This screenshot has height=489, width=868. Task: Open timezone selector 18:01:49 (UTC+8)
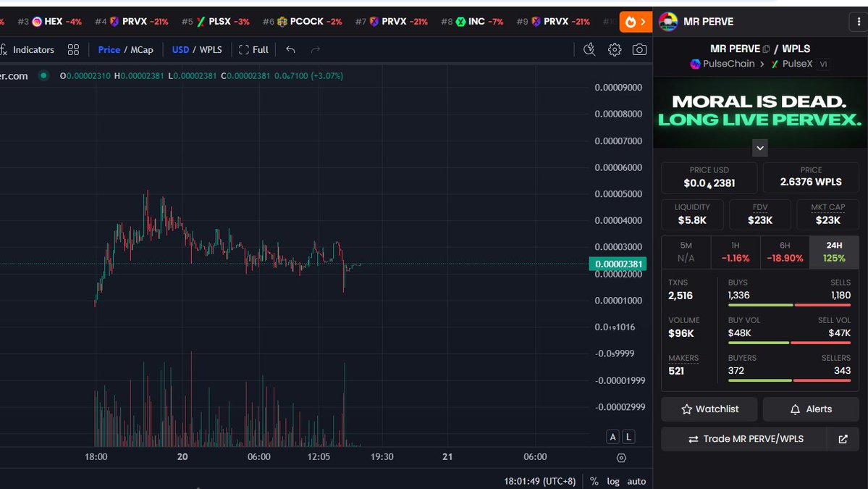pyautogui.click(x=540, y=481)
